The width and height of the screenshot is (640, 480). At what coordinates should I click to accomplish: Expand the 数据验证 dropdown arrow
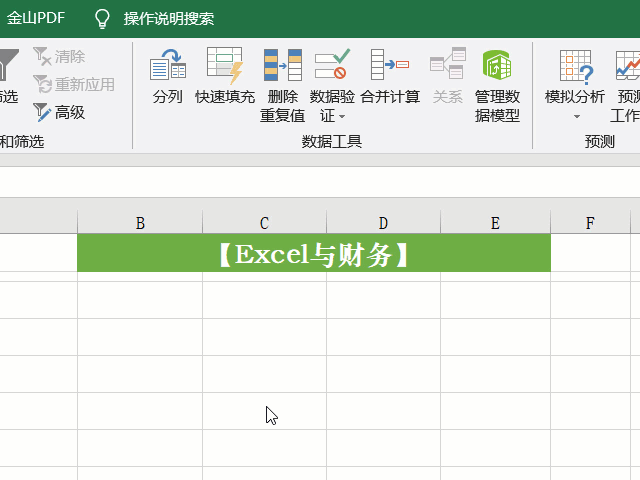[342, 117]
